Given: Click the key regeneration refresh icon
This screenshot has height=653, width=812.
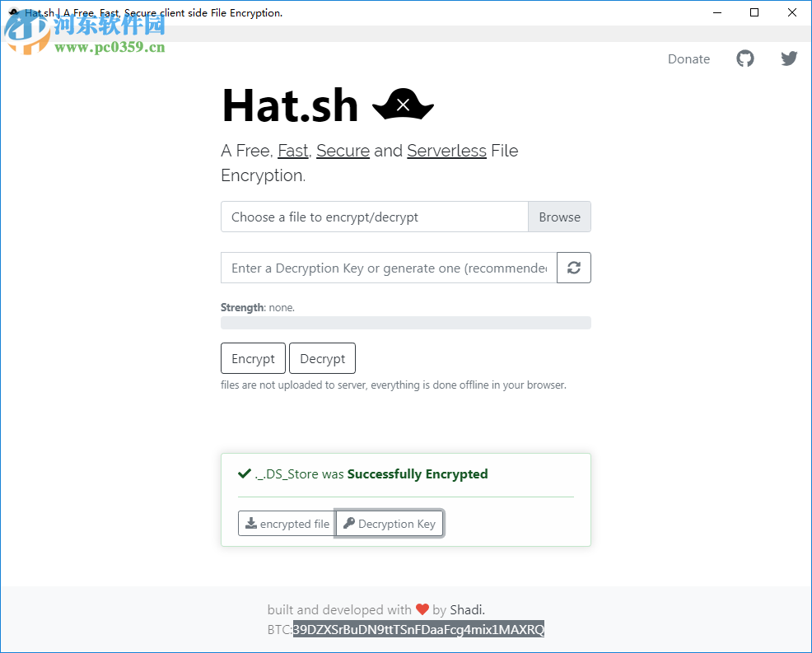Looking at the screenshot, I should (x=573, y=267).
